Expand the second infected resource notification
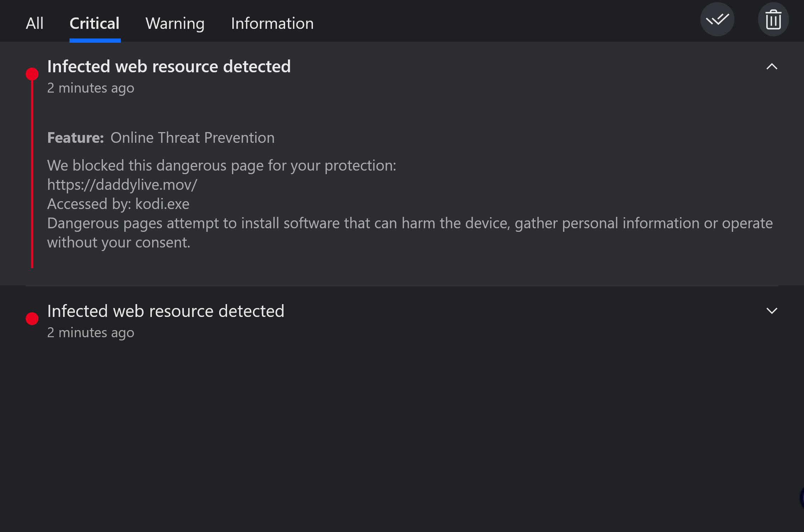Image resolution: width=804 pixels, height=532 pixels. point(772,311)
